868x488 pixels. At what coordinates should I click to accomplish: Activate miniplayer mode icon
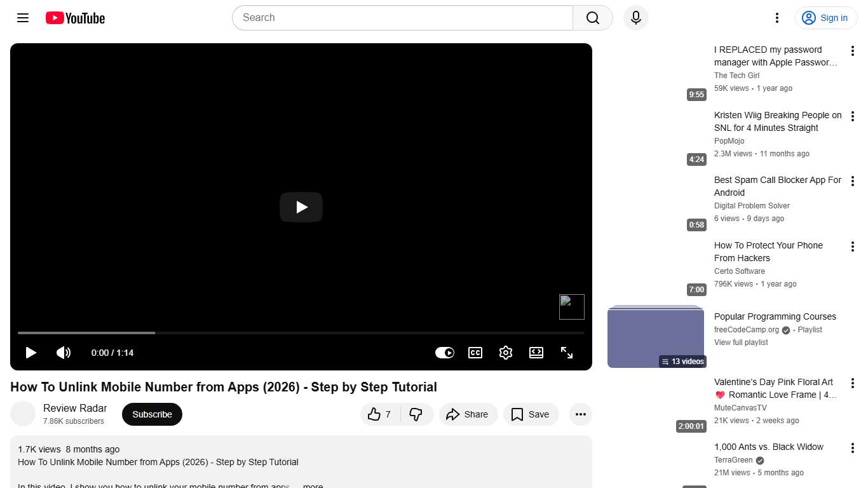click(536, 353)
